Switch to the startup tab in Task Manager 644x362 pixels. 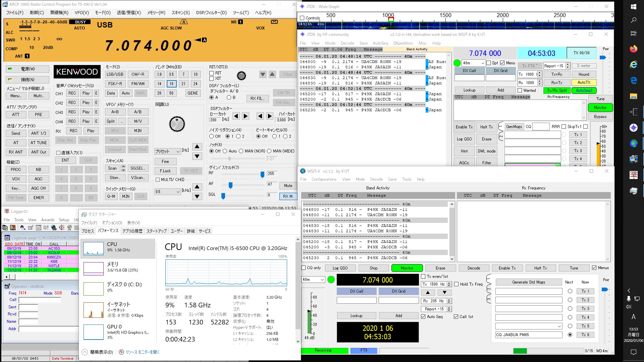[x=156, y=231]
